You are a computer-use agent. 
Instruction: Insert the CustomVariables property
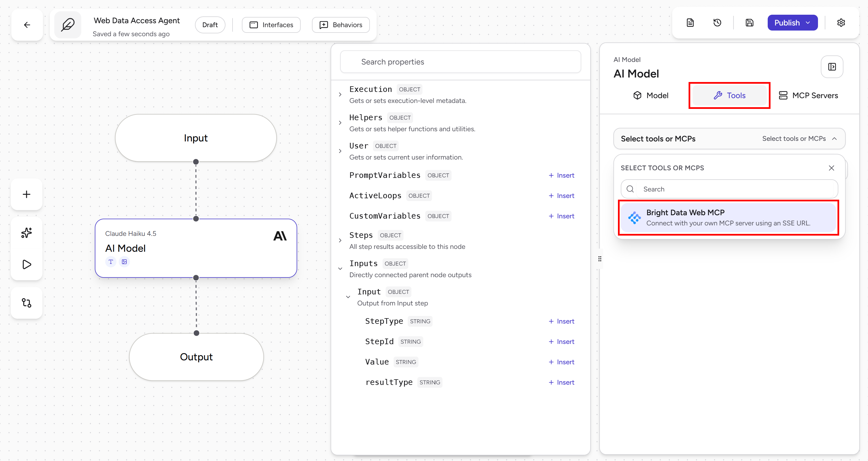(x=561, y=216)
